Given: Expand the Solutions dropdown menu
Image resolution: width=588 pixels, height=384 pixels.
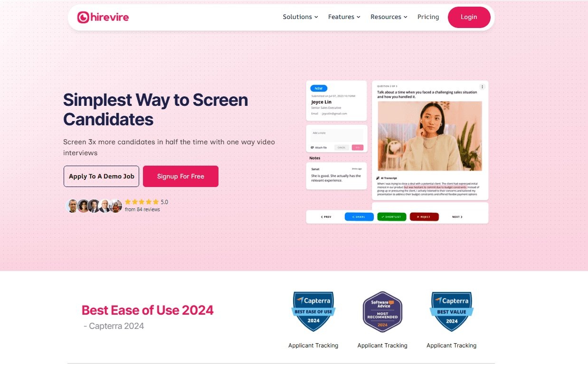Looking at the screenshot, I should point(300,17).
